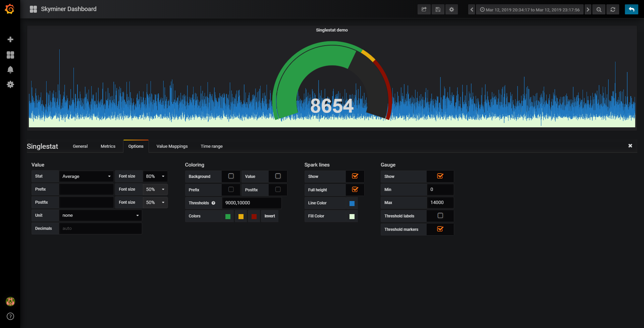This screenshot has width=644, height=328.
Task: Refresh the dashboard
Action: pos(613,9)
